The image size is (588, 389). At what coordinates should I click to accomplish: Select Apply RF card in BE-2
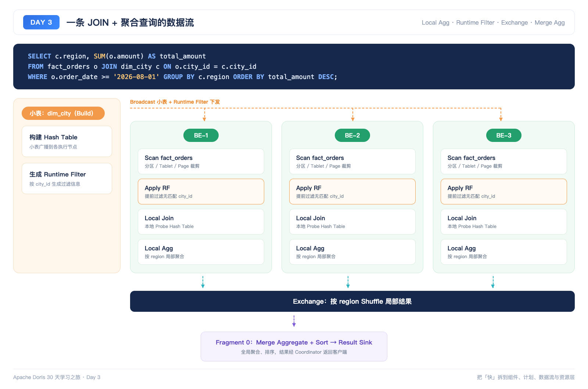352,192
